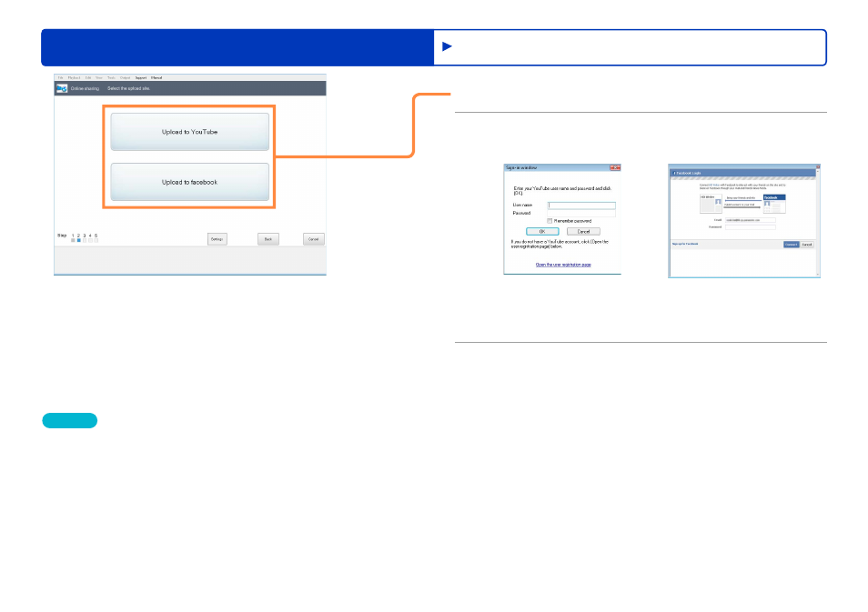Open the Manual menu
Image resolution: width=868 pixels, height=612 pixels.
156,78
